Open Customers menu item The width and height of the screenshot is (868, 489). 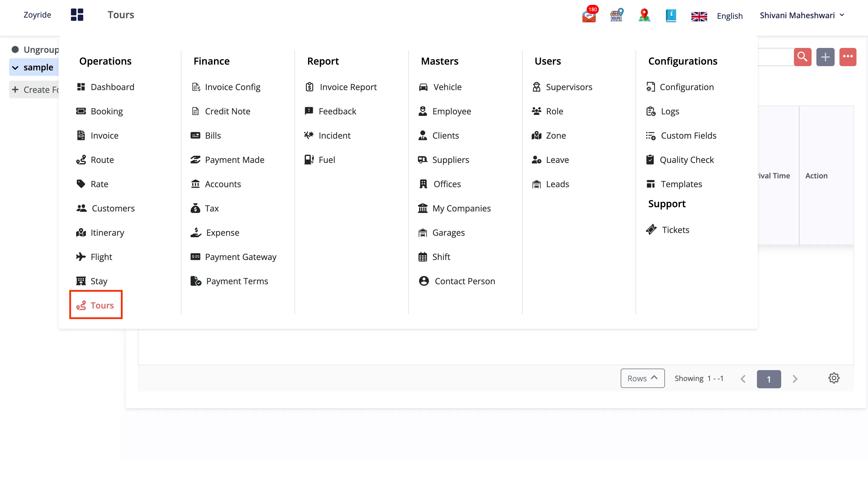(x=106, y=208)
